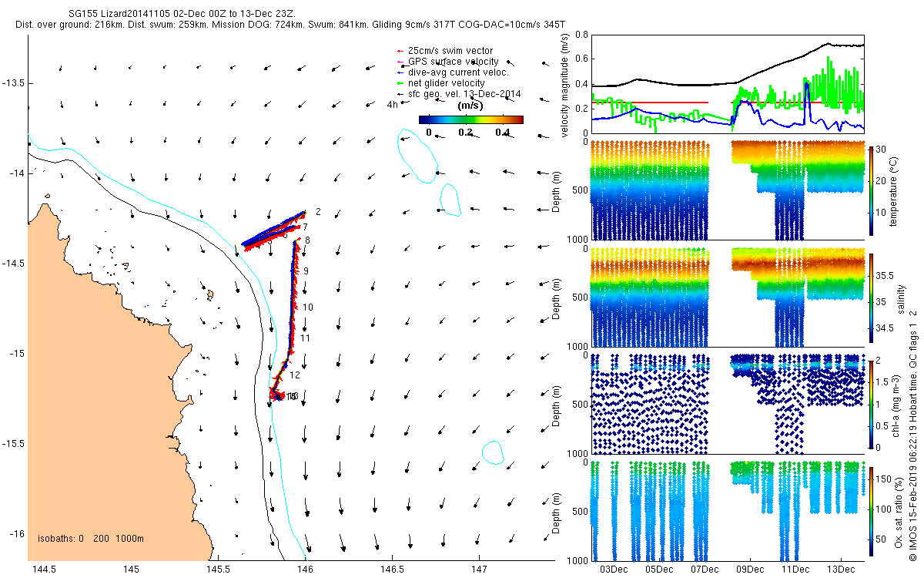Click the '147' longitude tick label
The width and height of the screenshot is (924, 578).
(x=479, y=570)
